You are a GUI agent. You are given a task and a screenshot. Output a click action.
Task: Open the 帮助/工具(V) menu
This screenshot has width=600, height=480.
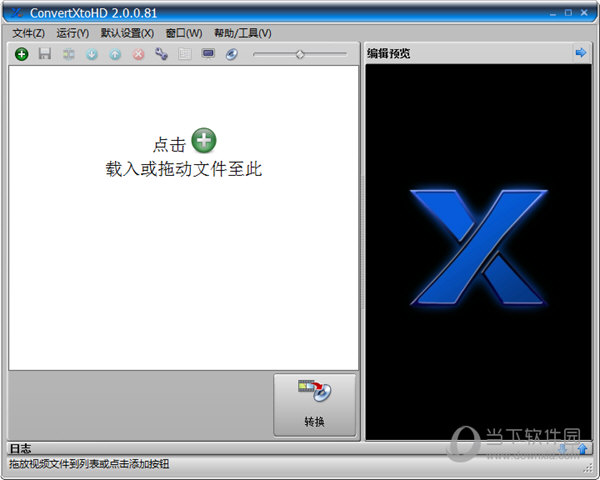tap(243, 33)
